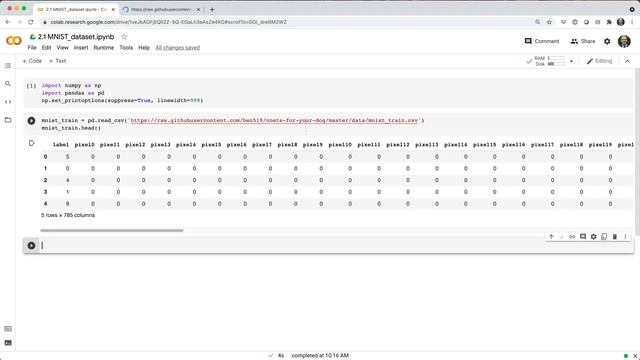Viewport: 640px width, 360px height.
Task: Open the find and replace search icon
Action: pyautogui.click(x=8, y=84)
